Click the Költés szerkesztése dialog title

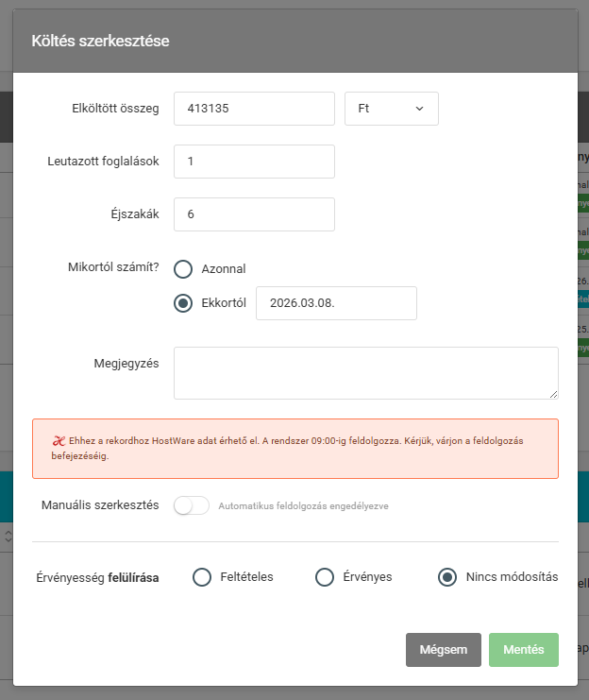pyautogui.click(x=101, y=42)
